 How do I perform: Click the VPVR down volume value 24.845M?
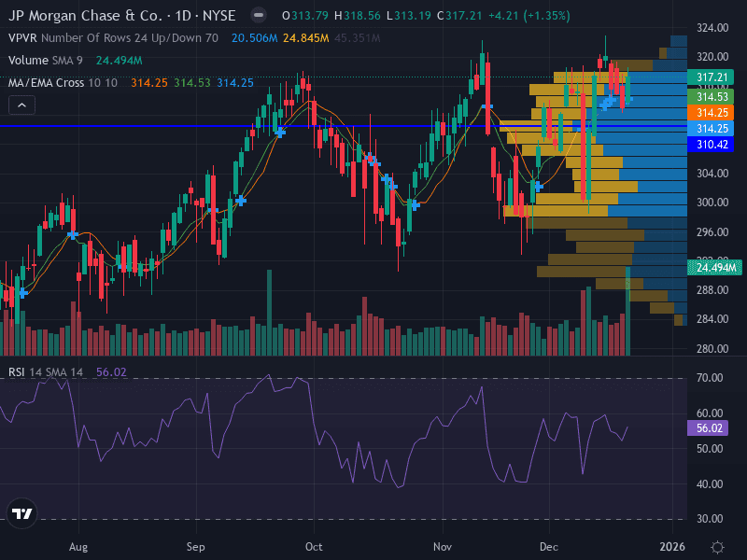click(x=306, y=38)
